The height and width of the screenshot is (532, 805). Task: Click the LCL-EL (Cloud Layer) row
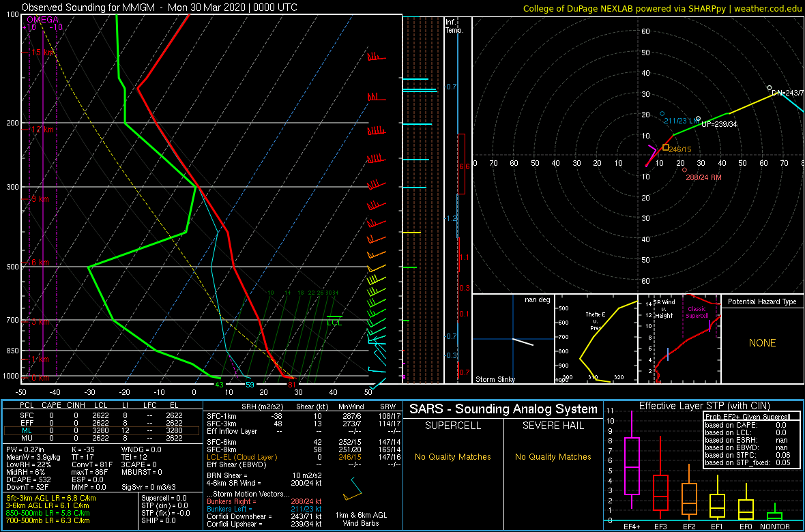[x=303, y=456]
